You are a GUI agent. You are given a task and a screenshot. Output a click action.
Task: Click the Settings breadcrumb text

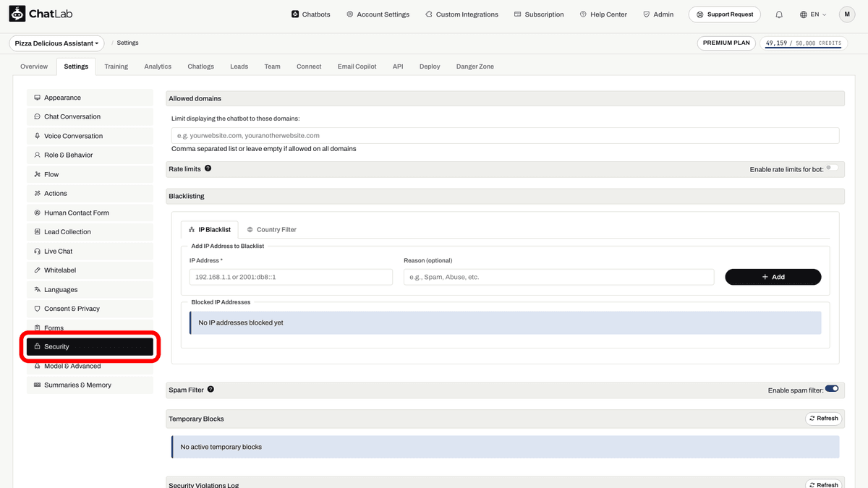coord(127,43)
